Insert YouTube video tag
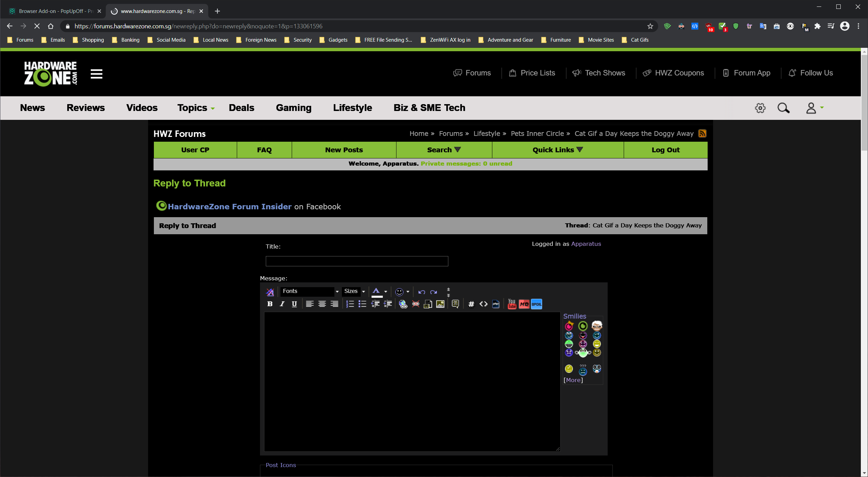The height and width of the screenshot is (477, 868). coord(512,304)
